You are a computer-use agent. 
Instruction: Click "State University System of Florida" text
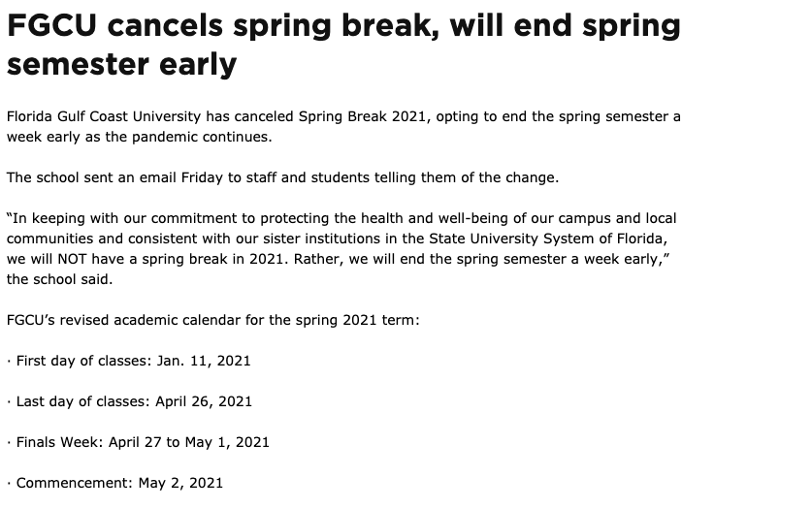(548, 239)
